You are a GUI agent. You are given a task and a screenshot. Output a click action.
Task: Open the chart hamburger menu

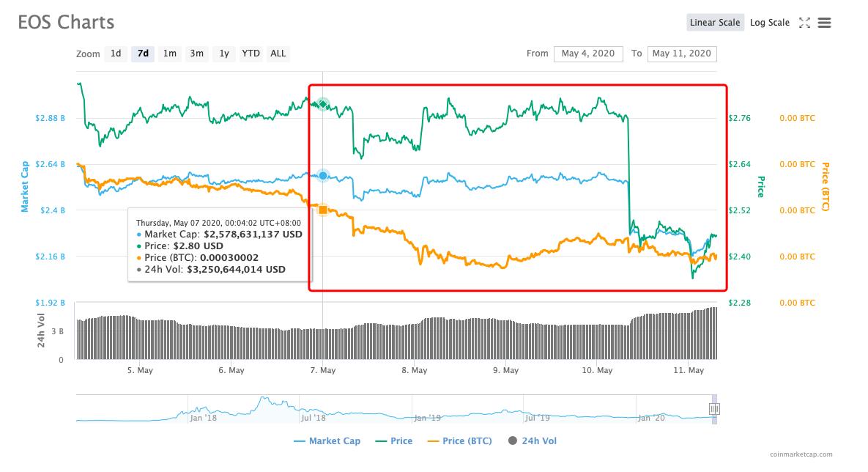[824, 23]
